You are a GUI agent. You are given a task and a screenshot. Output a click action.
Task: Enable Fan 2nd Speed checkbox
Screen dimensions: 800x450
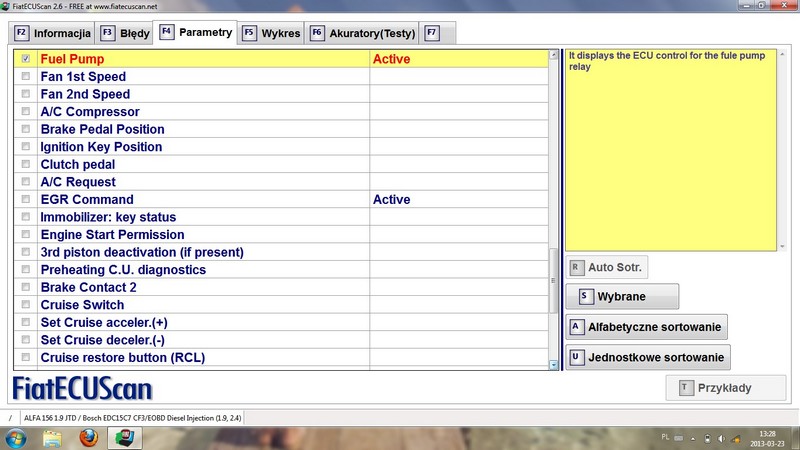(x=26, y=94)
